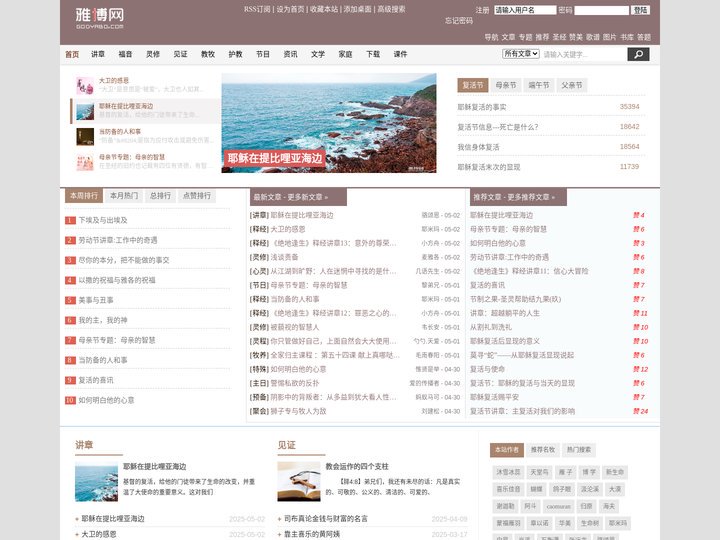Image resolution: width=720 pixels, height=540 pixels.
Task: Switch to the 热门搜索 tab
Action: pyautogui.click(x=579, y=450)
